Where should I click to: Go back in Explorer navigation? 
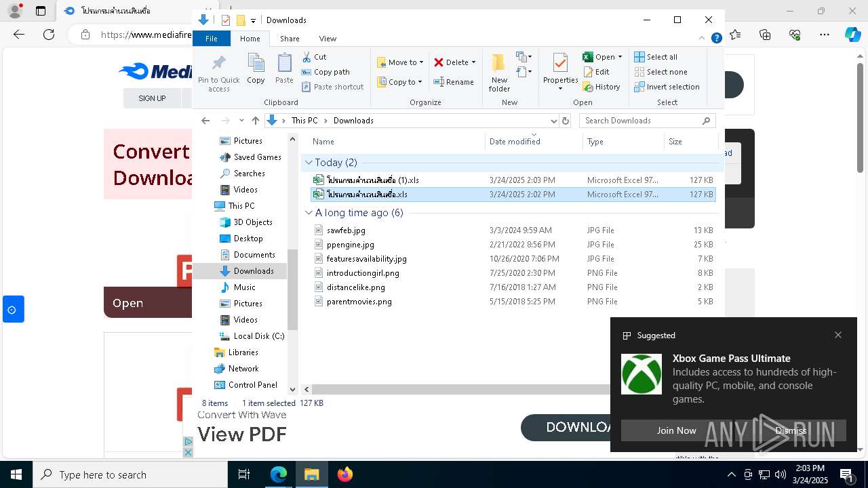point(205,121)
